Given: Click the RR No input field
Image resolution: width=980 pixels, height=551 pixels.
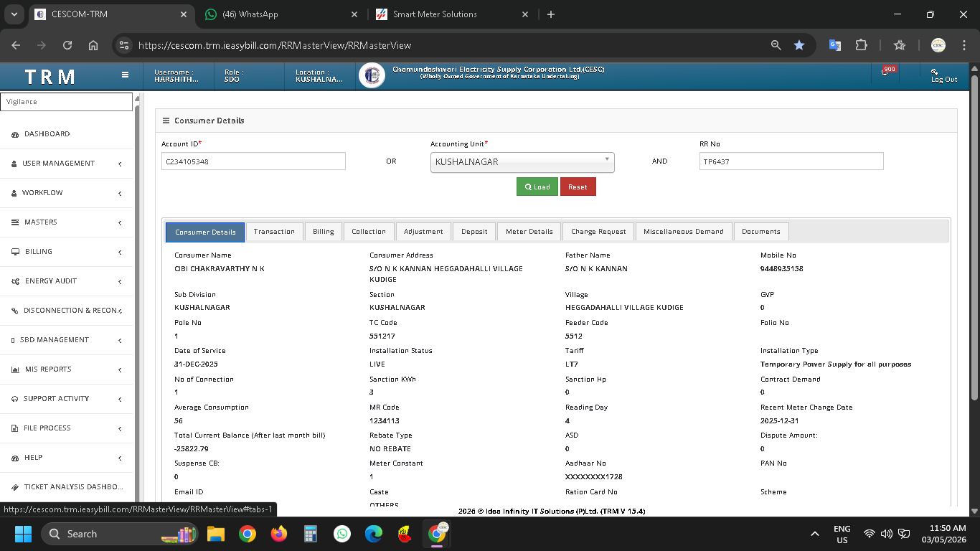Looking at the screenshot, I should 791,161.
